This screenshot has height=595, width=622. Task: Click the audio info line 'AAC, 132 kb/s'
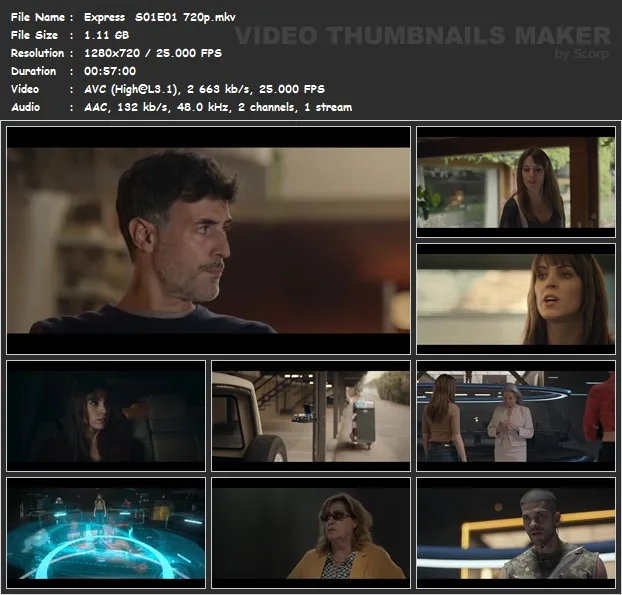(x=126, y=107)
